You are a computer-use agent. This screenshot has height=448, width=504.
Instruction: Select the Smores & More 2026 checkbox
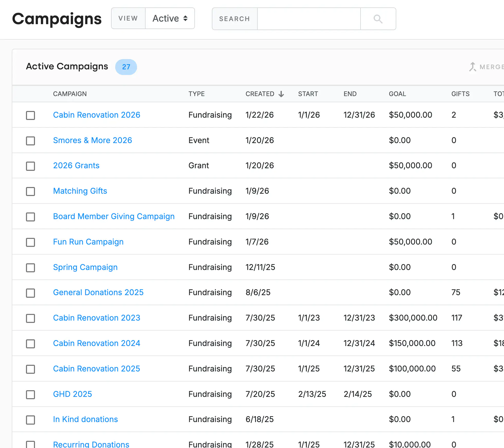click(30, 141)
